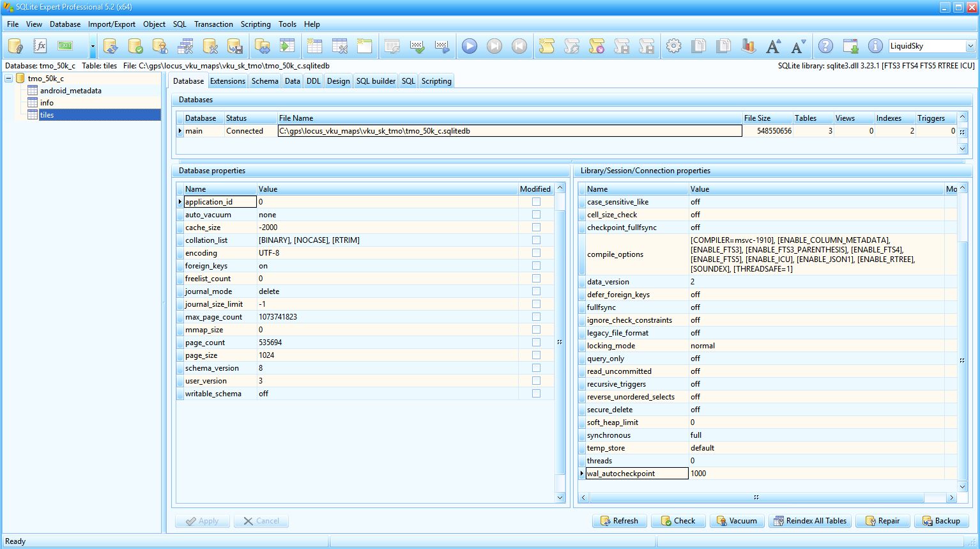Toggle Modified checkbox for auto_vacuum
This screenshot has width=980, height=549.
click(x=536, y=215)
